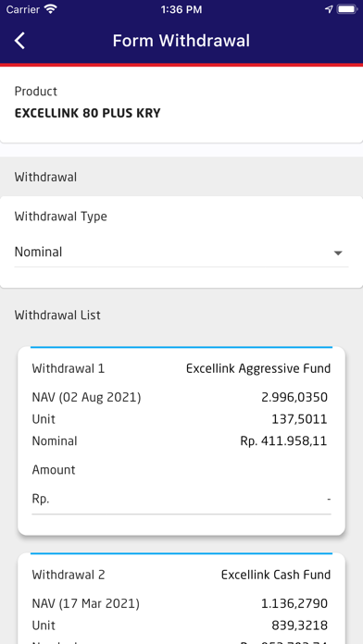Image resolution: width=363 pixels, height=644 pixels.
Task: Tap the status bar time 1:36 PM
Action: pos(181,9)
